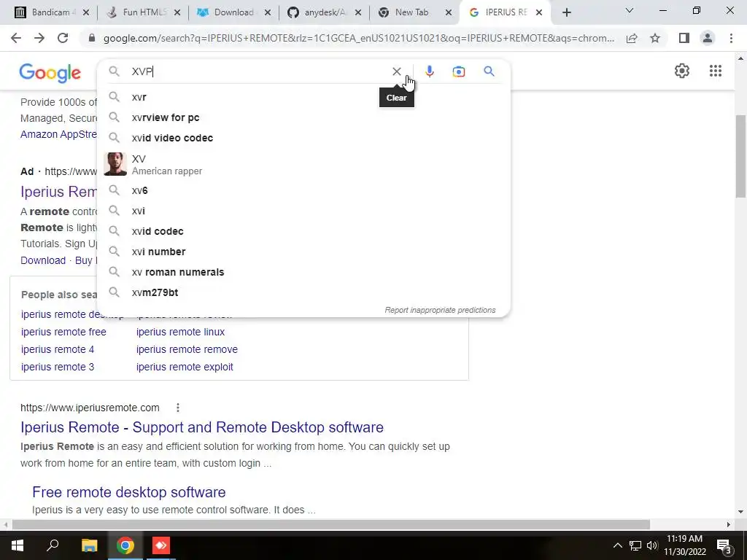Open File Explorer from taskbar
Screen dimensions: 747x560
click(89, 545)
